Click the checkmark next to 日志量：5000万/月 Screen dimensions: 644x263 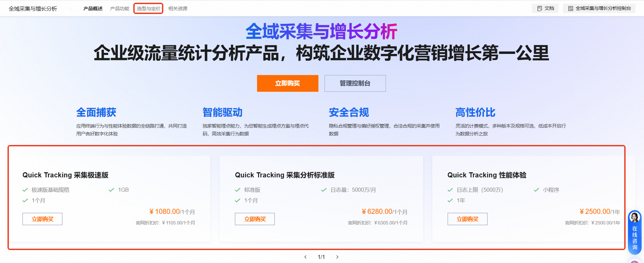pyautogui.click(x=324, y=190)
